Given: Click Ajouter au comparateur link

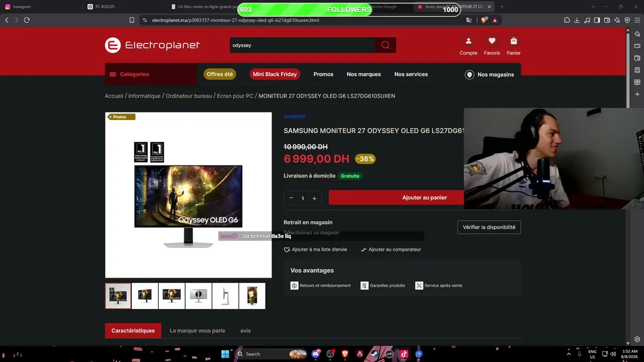Looking at the screenshot, I should tap(391, 249).
